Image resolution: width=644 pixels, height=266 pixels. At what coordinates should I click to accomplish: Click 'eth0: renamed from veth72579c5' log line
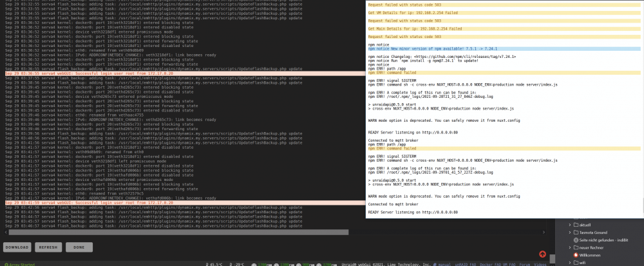coord(74,193)
